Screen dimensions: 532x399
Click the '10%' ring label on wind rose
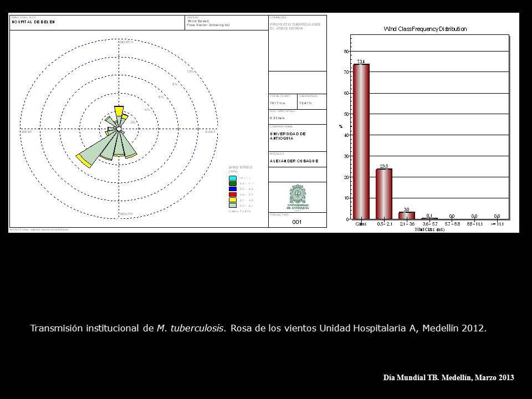[x=190, y=71]
